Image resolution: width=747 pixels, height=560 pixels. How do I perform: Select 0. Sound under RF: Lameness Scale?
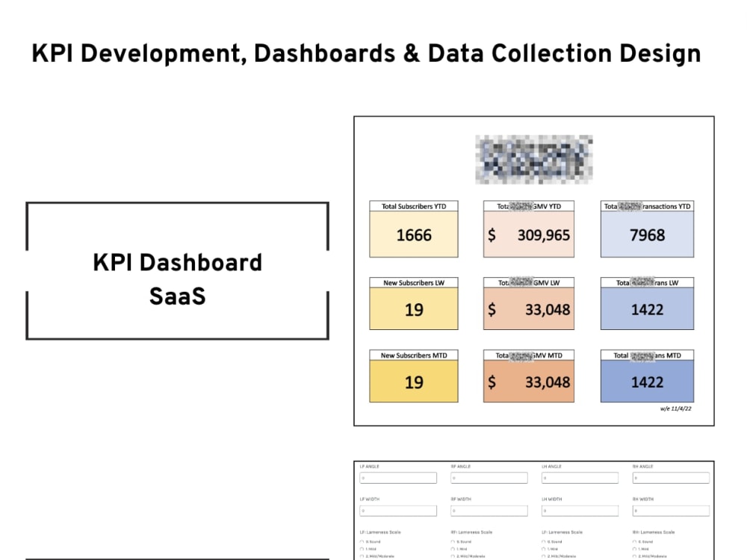click(x=453, y=542)
